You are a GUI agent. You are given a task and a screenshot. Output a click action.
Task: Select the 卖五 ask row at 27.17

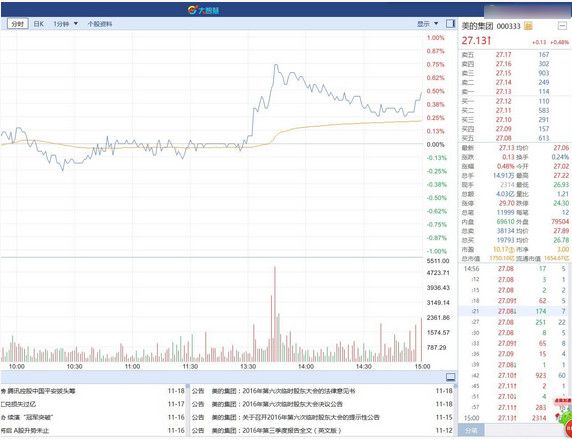pyautogui.click(x=514, y=55)
